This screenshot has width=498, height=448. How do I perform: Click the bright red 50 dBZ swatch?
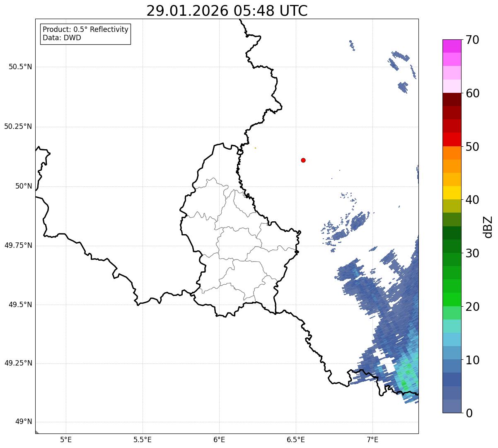(x=452, y=140)
